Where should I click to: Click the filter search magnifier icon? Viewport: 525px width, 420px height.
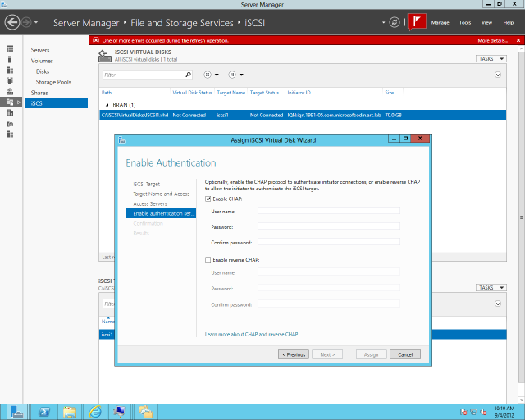pyautogui.click(x=189, y=75)
